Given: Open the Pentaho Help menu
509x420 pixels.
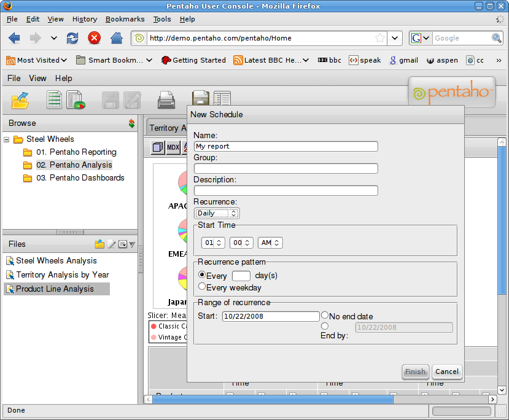Looking at the screenshot, I should pos(64,78).
